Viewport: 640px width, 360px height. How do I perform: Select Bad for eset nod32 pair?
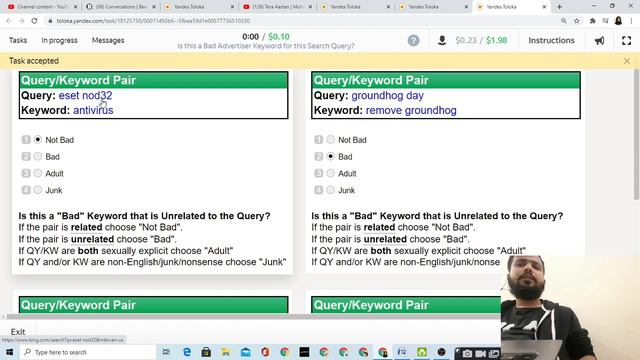point(38,156)
